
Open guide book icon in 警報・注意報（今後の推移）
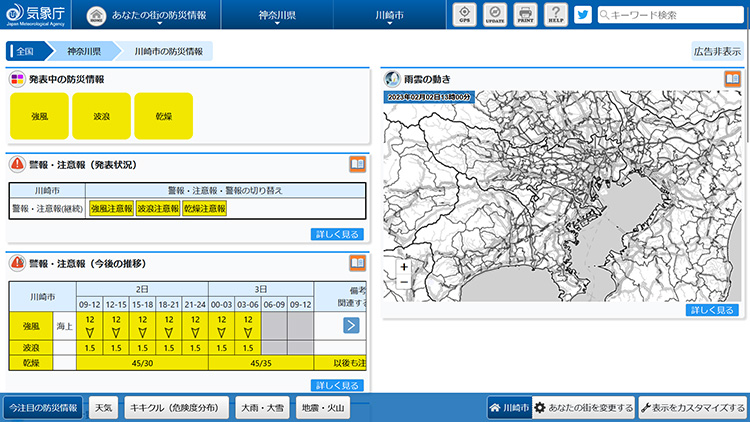[357, 263]
